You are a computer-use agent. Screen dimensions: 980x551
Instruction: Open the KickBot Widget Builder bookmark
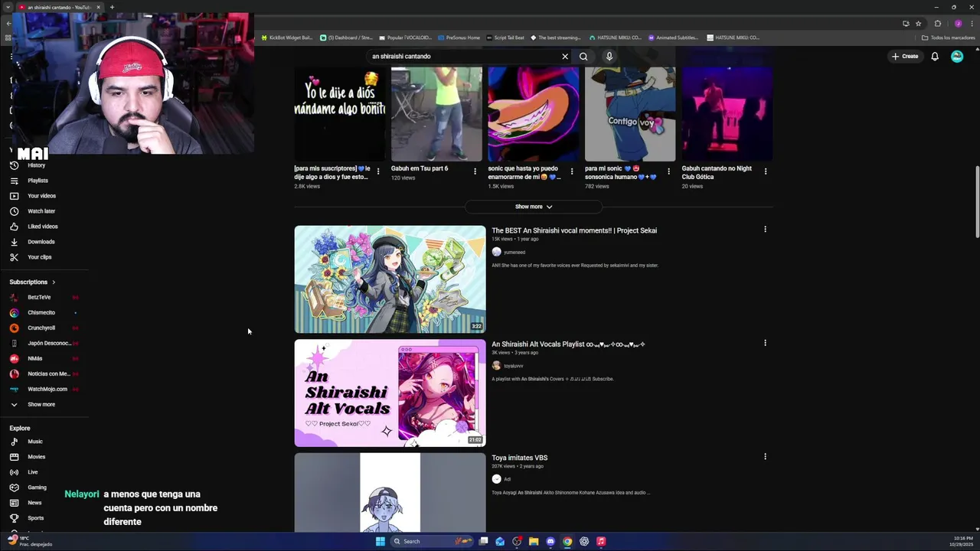coord(287,37)
